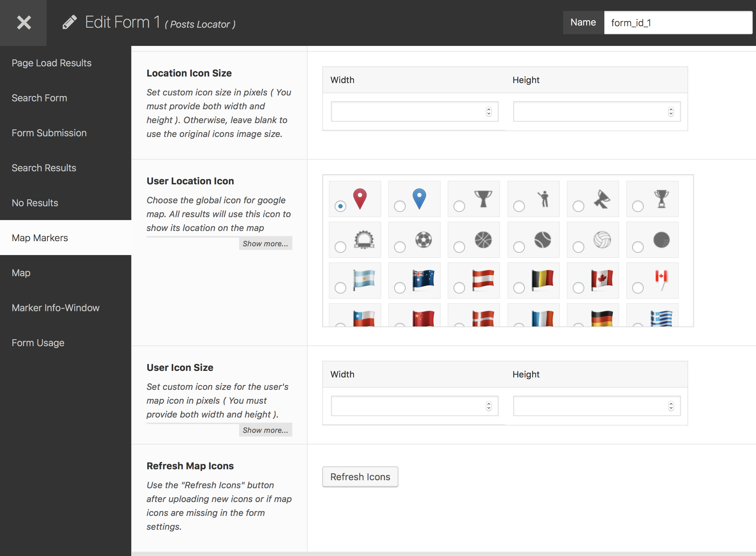Click the form Name input field
The image size is (756, 556).
[678, 23]
